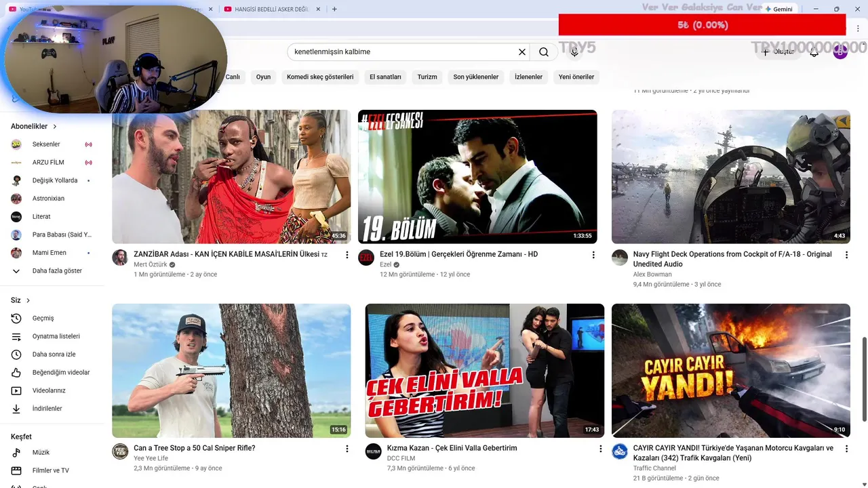
Task: Expand the Siz section header
Action: point(20,300)
